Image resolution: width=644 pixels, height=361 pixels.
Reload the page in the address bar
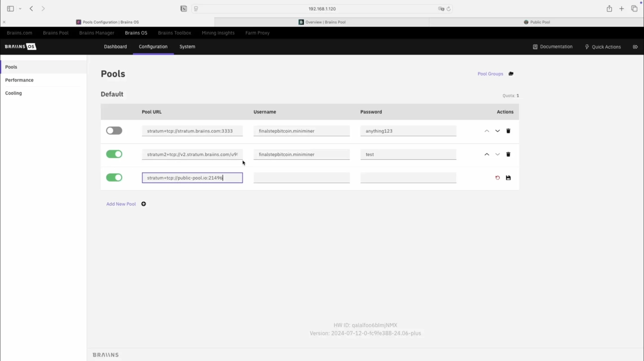449,9
